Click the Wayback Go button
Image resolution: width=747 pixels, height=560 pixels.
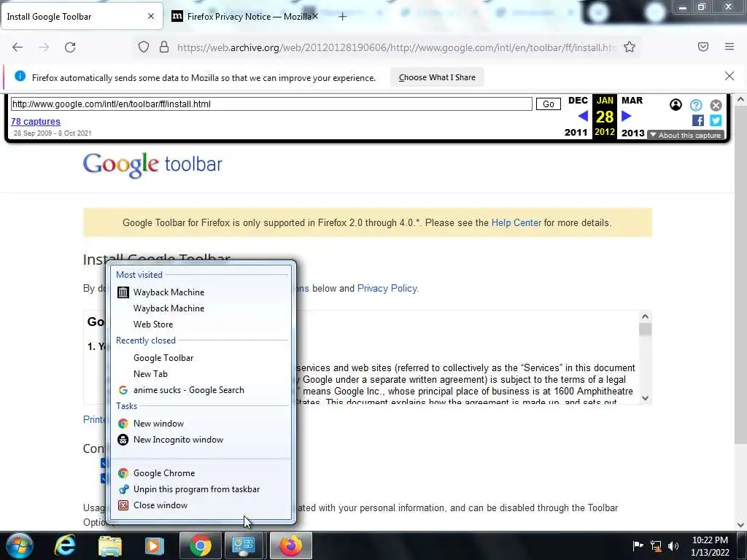point(549,104)
